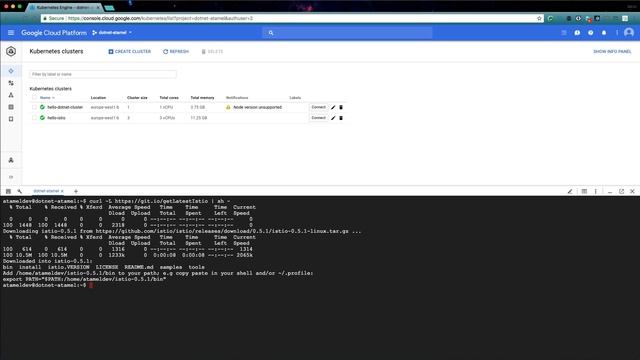Focus the Filter by label or name field
This screenshot has width=640, height=360.
[103, 74]
